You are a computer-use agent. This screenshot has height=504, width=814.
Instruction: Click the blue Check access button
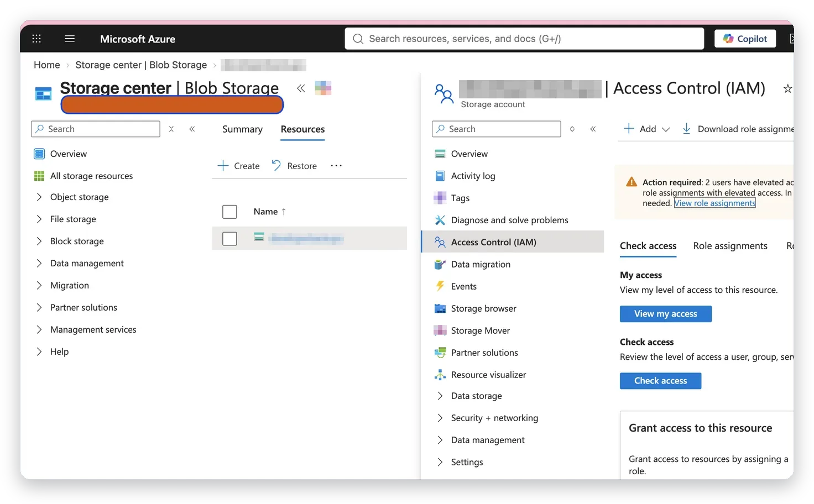tap(660, 381)
